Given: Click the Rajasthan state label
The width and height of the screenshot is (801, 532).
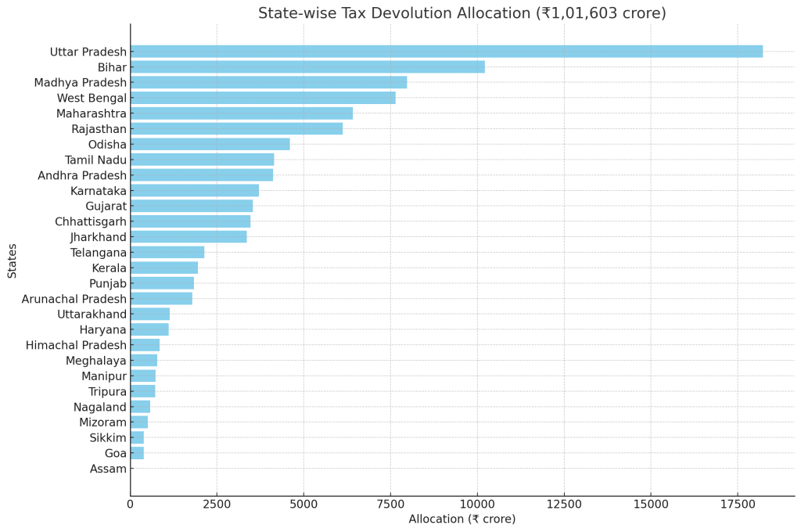Looking at the screenshot, I should [99, 129].
